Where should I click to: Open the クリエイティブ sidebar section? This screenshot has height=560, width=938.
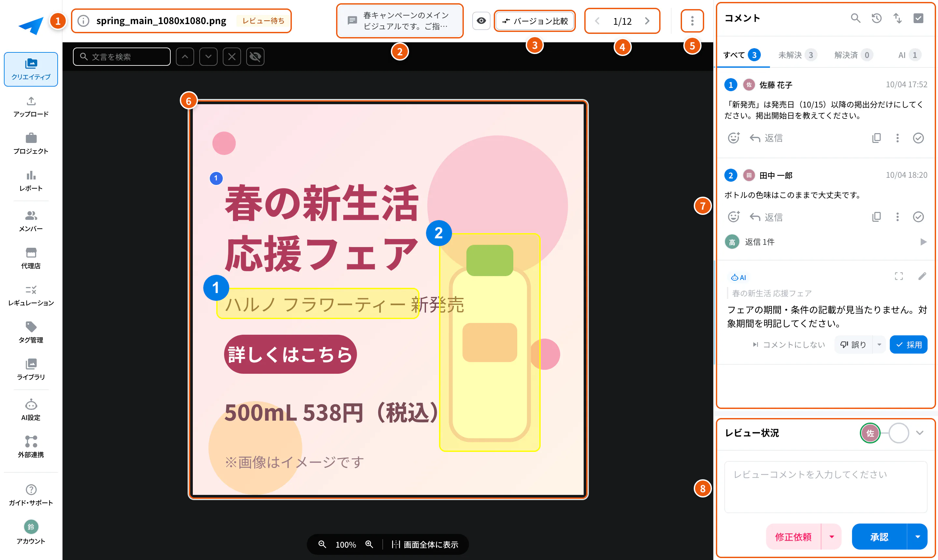31,69
